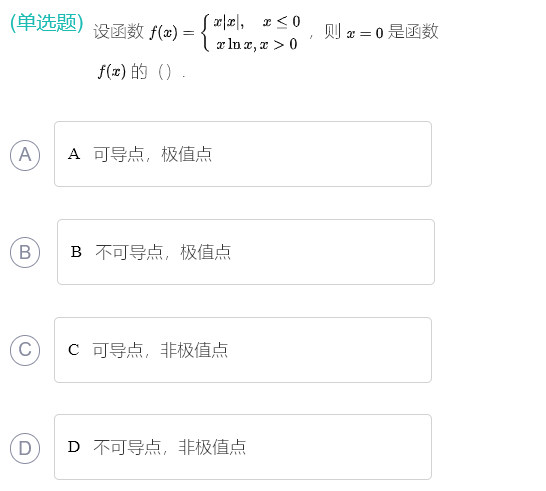Image resolution: width=546 pixels, height=491 pixels.
Task: Select the circled A radio button
Action: [x=25, y=155]
